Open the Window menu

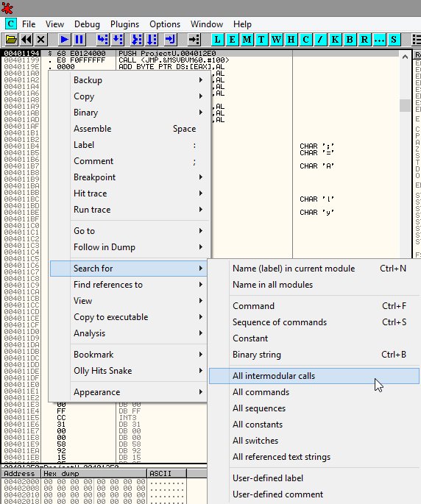click(207, 24)
